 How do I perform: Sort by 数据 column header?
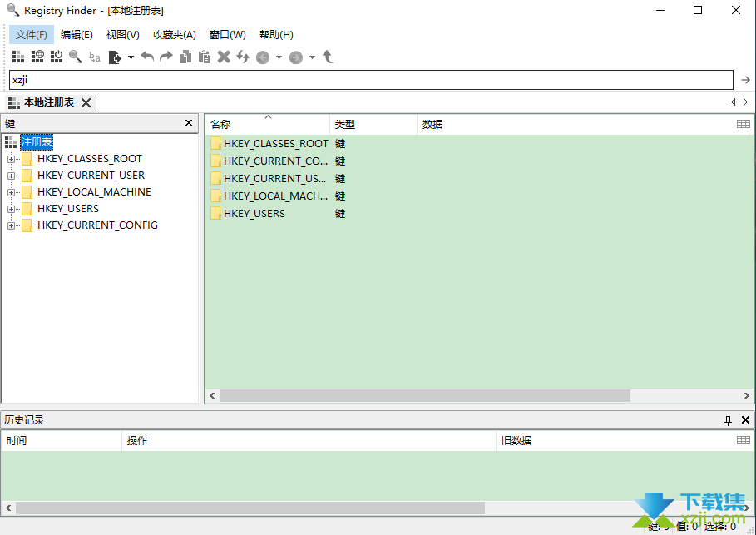click(574, 125)
